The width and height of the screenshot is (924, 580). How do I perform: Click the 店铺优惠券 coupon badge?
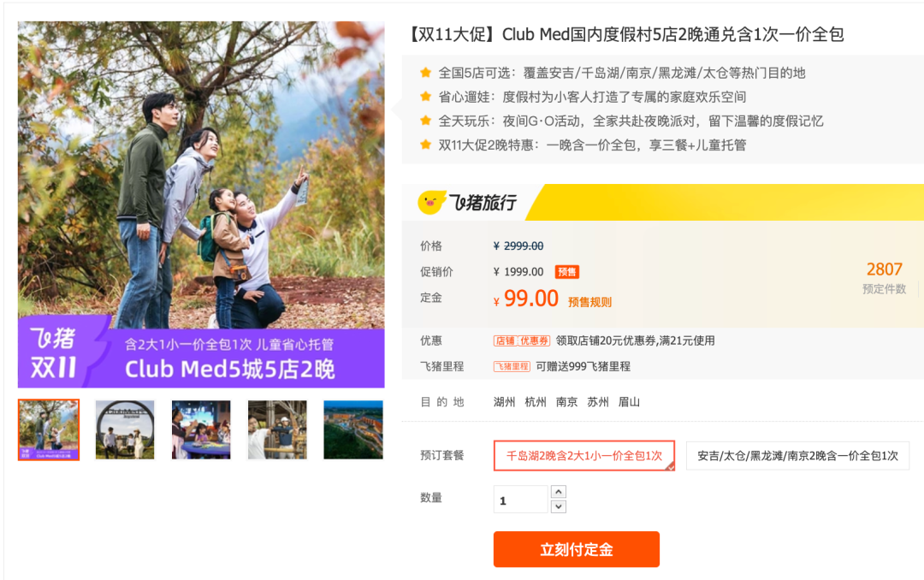[522, 340]
